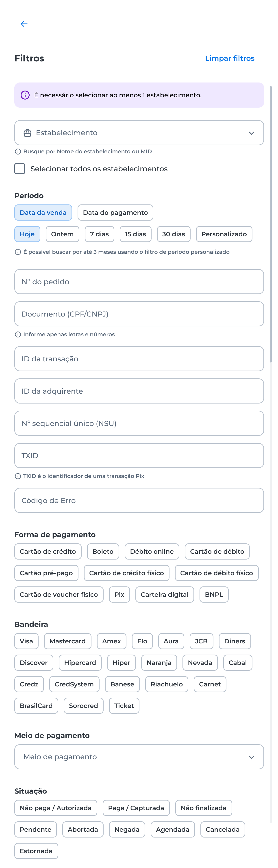Select the 7 dias period tab
Image resolution: width=278 pixels, height=868 pixels.
99,234
